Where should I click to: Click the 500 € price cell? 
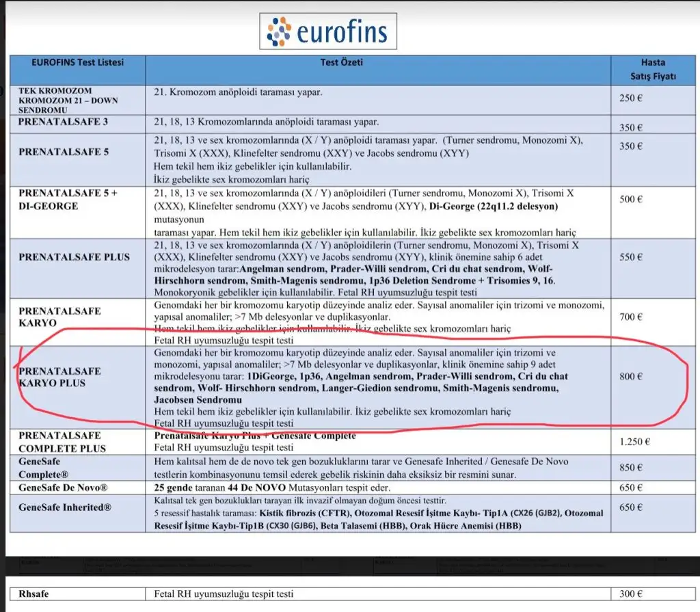click(631, 200)
